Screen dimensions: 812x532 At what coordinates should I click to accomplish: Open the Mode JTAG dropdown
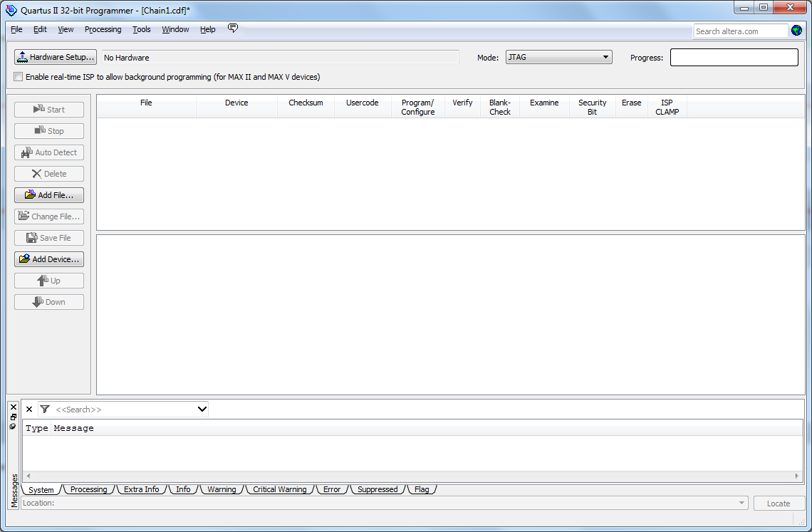pyautogui.click(x=558, y=57)
